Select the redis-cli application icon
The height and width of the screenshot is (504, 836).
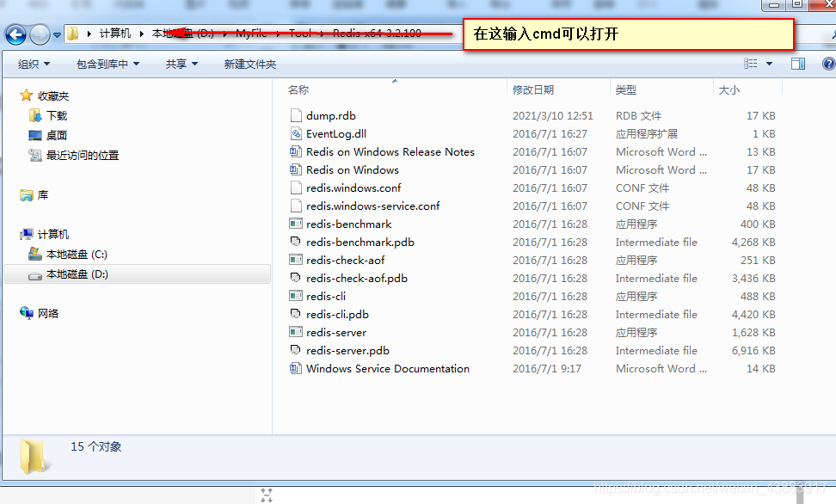(296, 296)
